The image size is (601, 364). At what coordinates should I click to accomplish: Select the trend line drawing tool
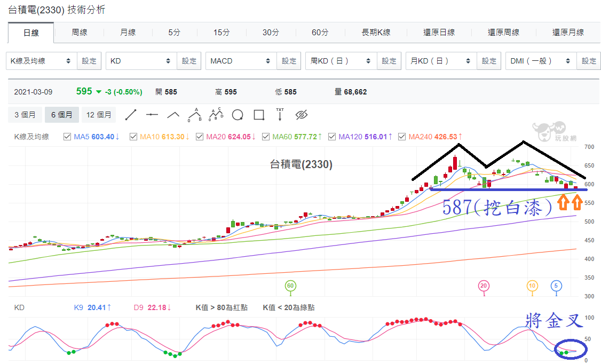coord(131,115)
